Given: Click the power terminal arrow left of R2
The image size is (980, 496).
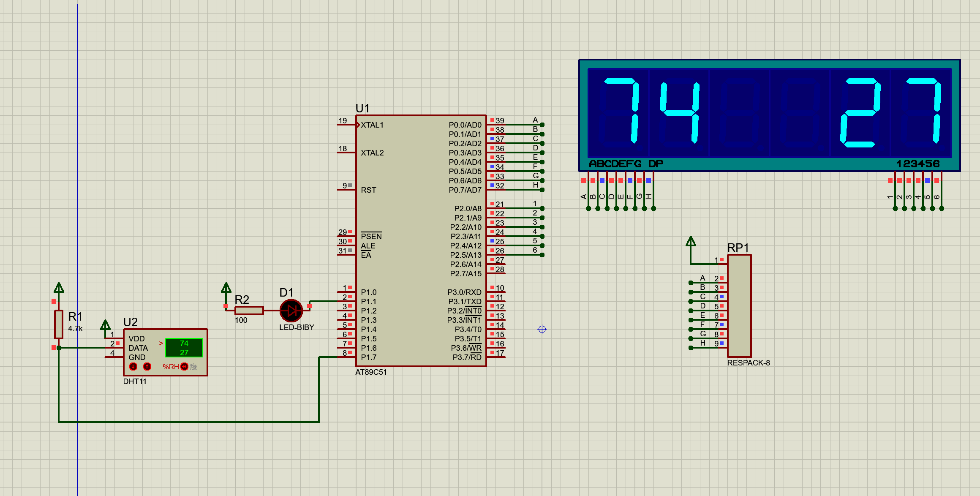Looking at the screenshot, I should tap(226, 288).
